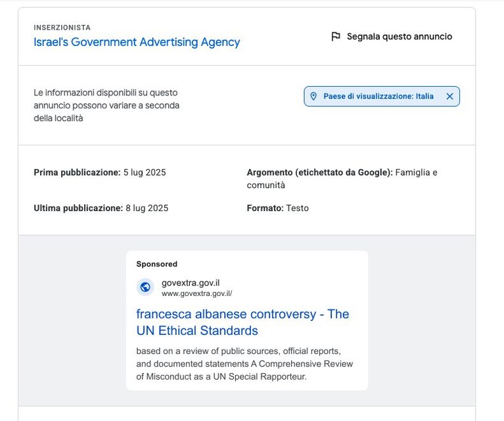
Task: Click the www.govextra.gov.il/ display URL
Action: coord(196,293)
